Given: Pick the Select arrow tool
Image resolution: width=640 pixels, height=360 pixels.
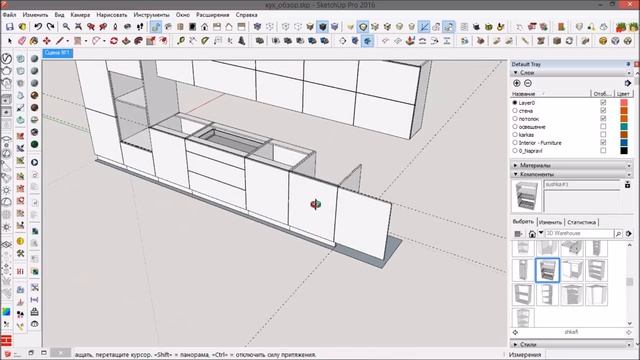Looking at the screenshot, I should pyautogui.click(x=10, y=41).
